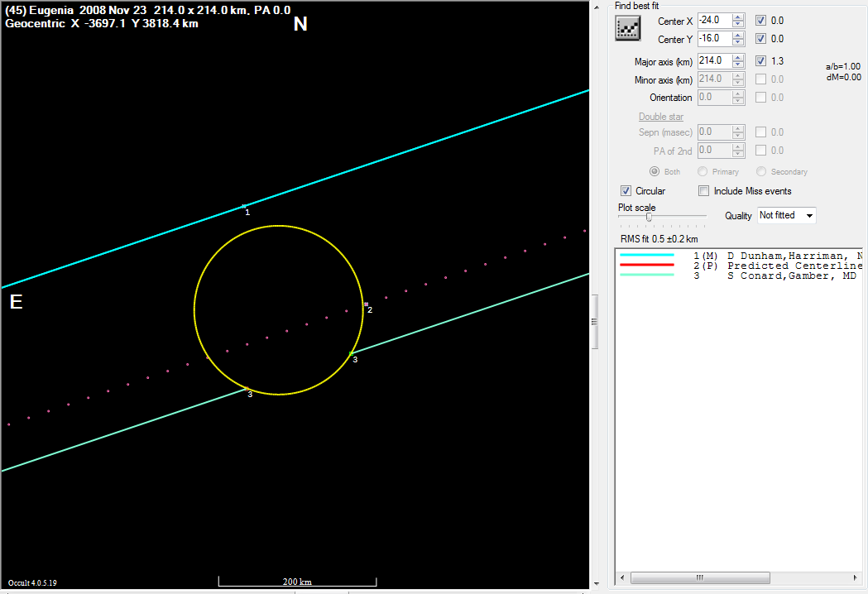Toggle the Center Y fit checkbox
Image resolution: width=868 pixels, height=594 pixels.
pos(760,39)
